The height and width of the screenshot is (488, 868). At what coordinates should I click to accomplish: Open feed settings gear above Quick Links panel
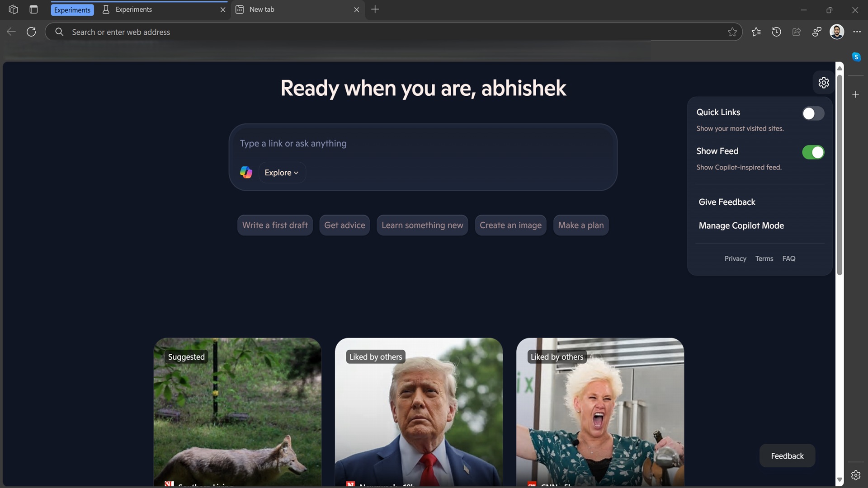click(823, 82)
